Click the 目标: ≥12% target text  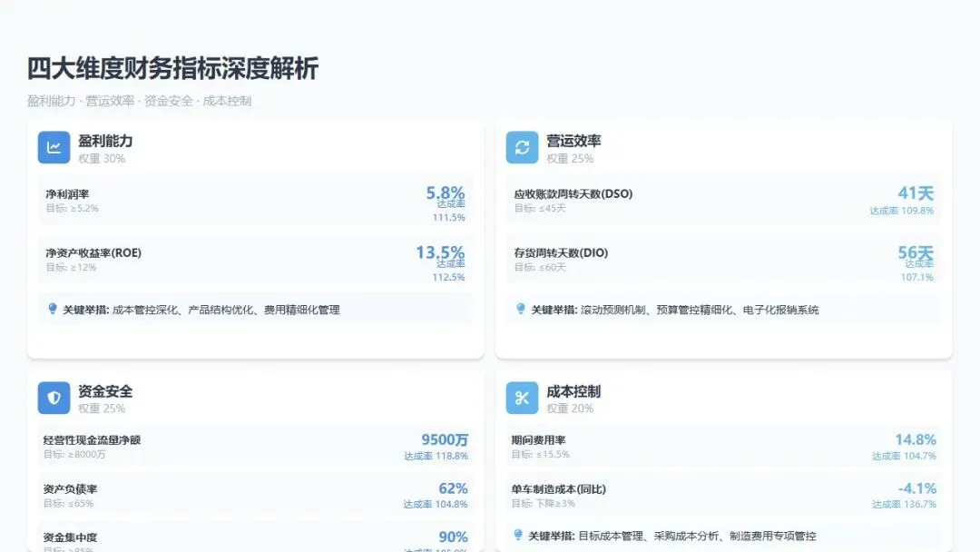pyautogui.click(x=71, y=268)
